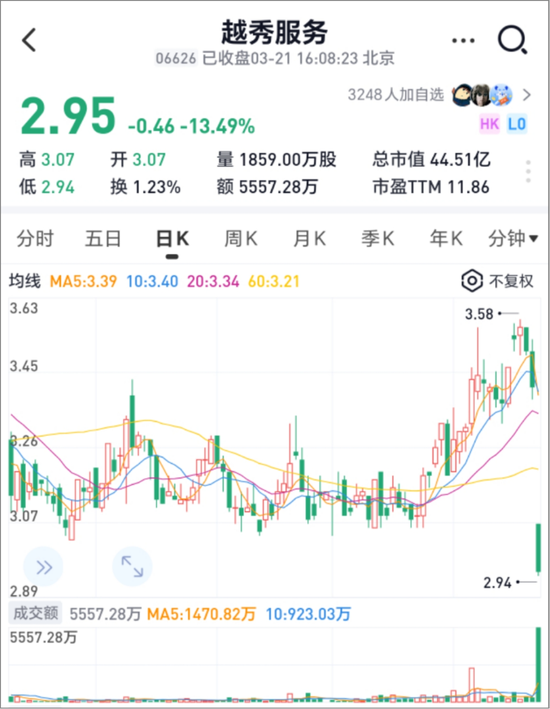Tap the 均线 indicator label
Viewport: 550px width, 709px height.
point(25,281)
